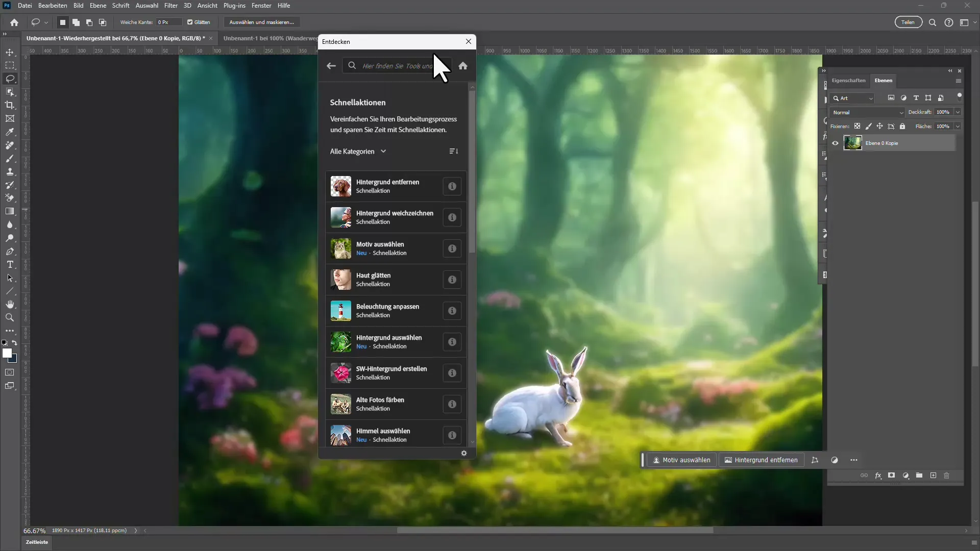This screenshot has height=551, width=980.
Task: Select the Lasso tool
Action: point(10,79)
